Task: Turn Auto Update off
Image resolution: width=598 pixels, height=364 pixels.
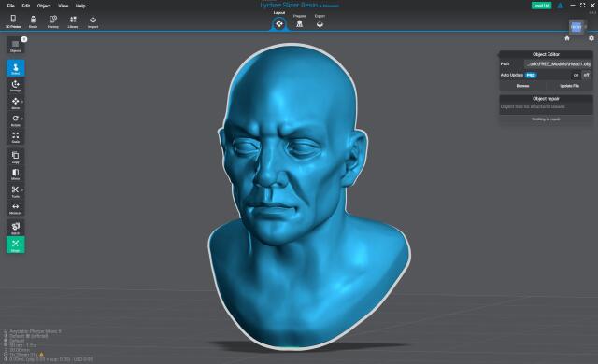Action: [587, 75]
